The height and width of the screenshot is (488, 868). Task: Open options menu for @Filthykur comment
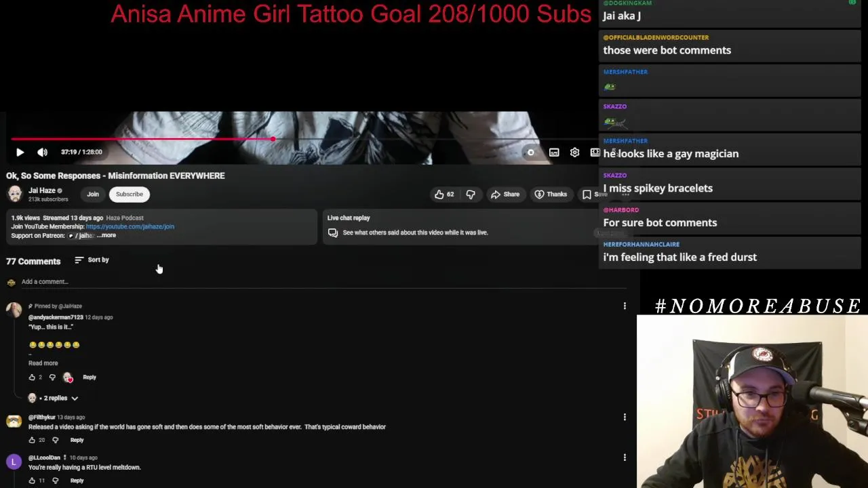pos(625,418)
